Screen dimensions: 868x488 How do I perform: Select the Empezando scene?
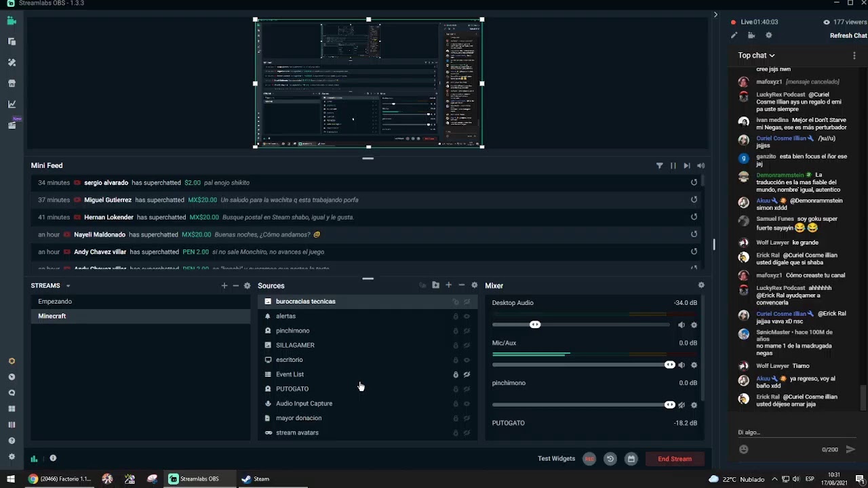(140, 302)
